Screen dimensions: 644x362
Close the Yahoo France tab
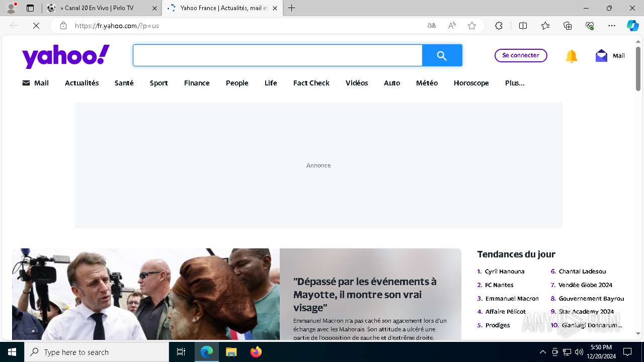point(275,8)
